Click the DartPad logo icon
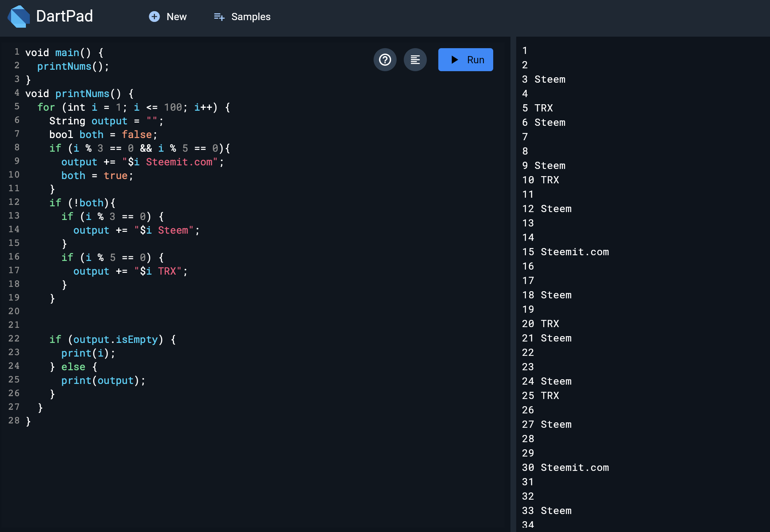 point(19,16)
